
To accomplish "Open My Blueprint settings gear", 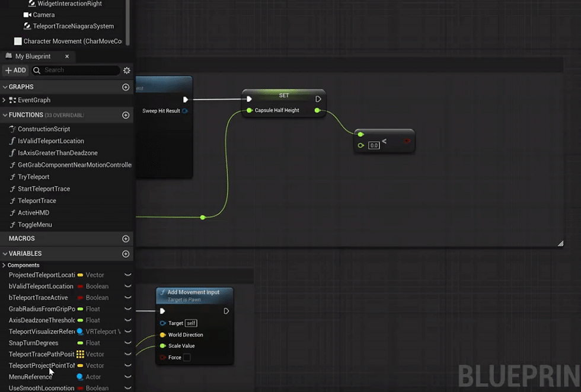I will 127,71.
